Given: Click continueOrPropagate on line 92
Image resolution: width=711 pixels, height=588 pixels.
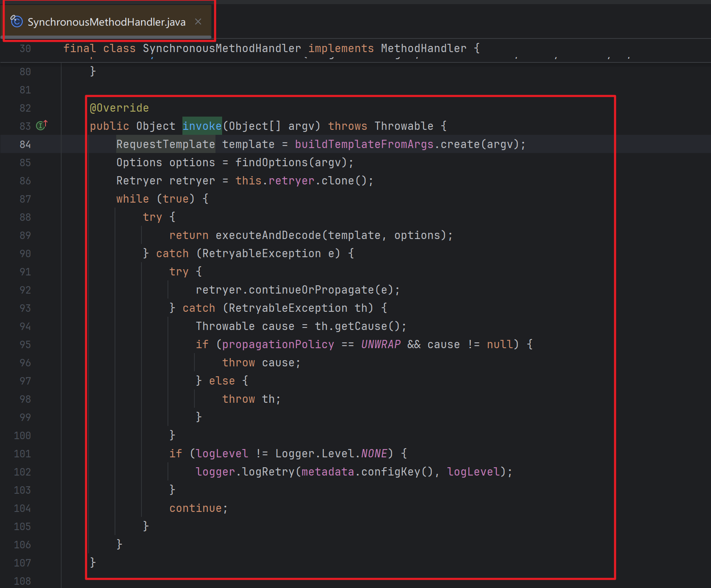Looking at the screenshot, I should click(x=311, y=290).
